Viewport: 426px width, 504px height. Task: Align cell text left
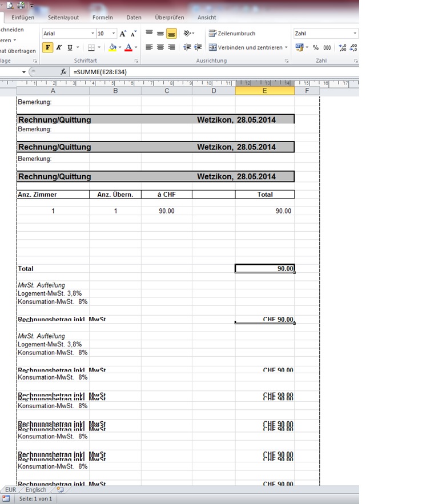click(x=149, y=47)
